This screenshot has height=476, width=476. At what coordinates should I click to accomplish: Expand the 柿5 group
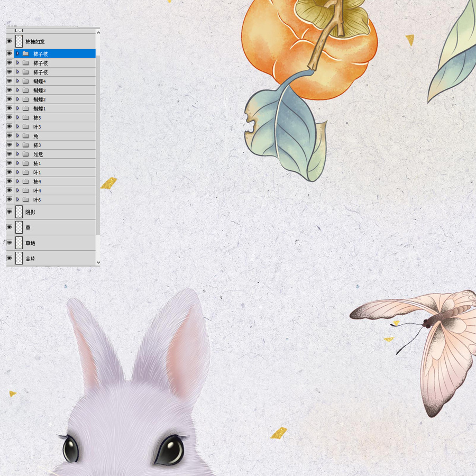pos(17,117)
